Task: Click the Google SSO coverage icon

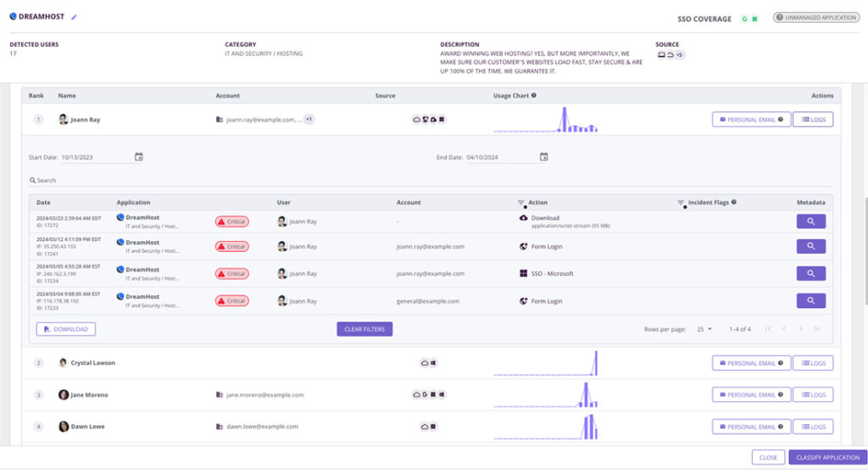Action: pos(744,19)
